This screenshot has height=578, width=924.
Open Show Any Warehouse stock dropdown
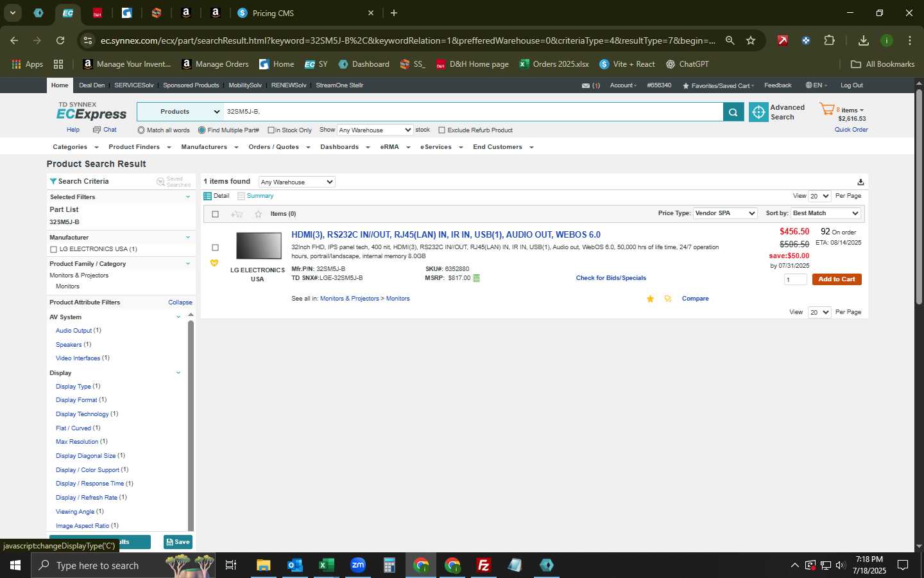tap(375, 130)
